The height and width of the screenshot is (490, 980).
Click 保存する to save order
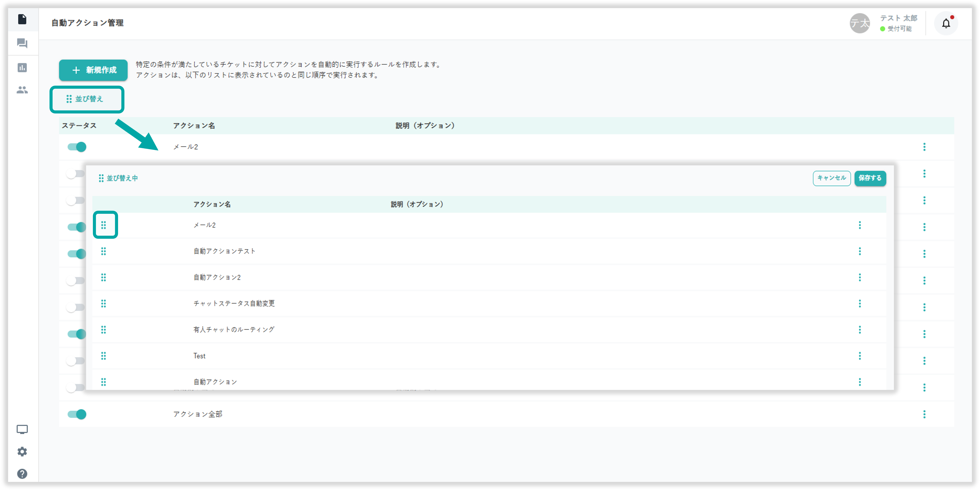point(870,178)
